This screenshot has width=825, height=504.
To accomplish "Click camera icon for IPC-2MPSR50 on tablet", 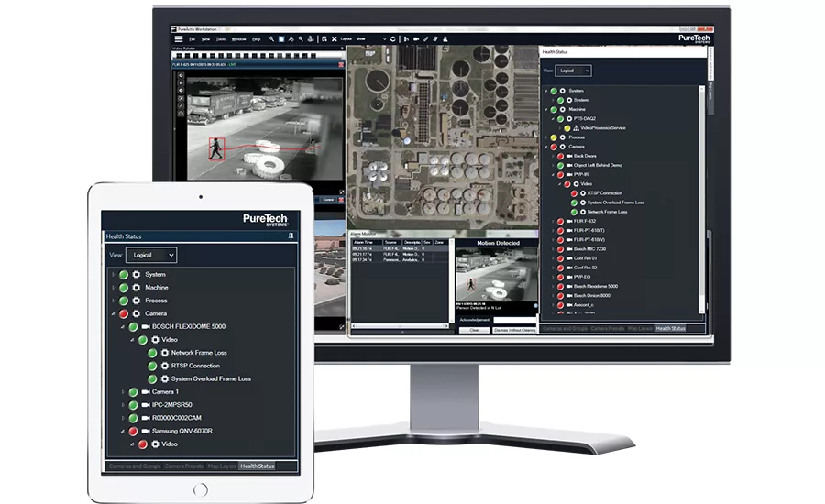I will coord(146,405).
